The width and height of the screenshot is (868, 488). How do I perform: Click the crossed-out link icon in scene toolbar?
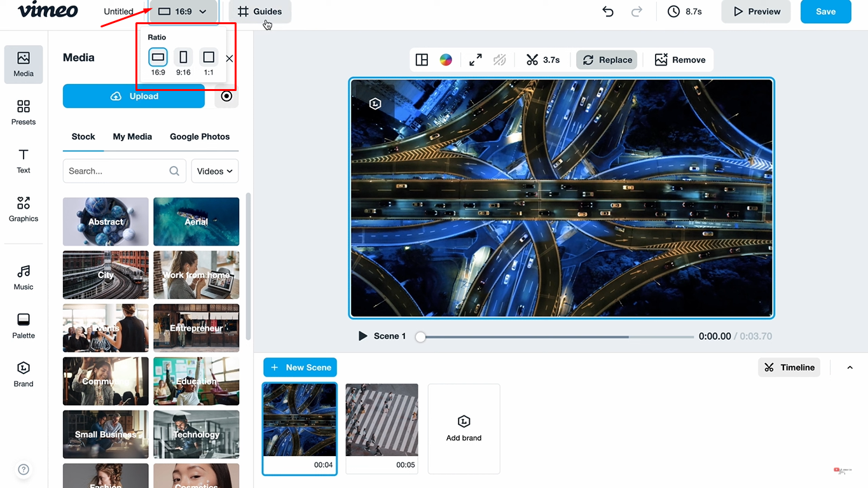click(x=500, y=60)
